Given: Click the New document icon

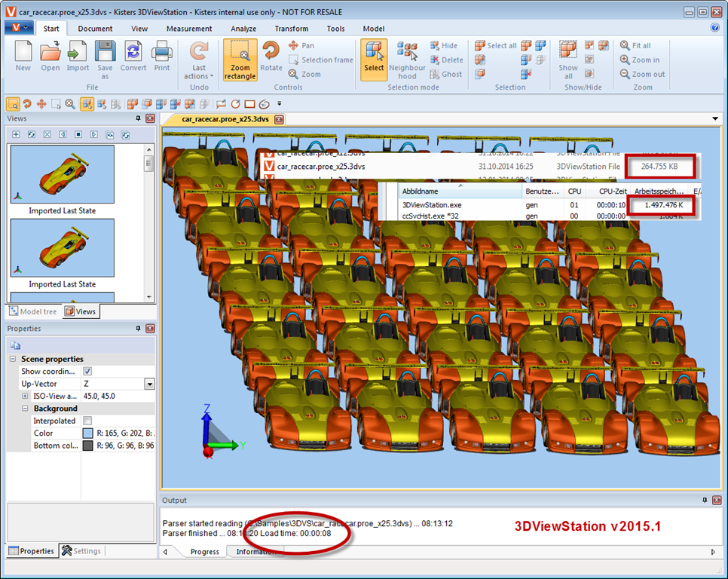Looking at the screenshot, I should coord(23,56).
